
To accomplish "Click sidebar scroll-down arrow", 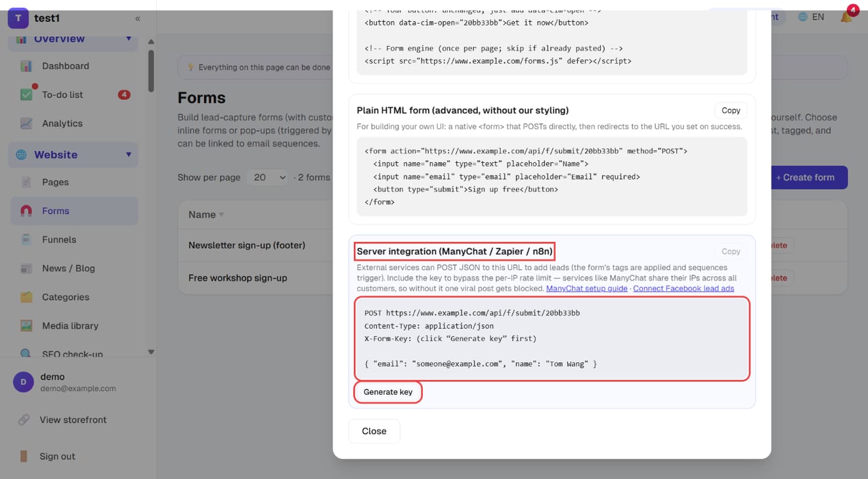I will (151, 352).
